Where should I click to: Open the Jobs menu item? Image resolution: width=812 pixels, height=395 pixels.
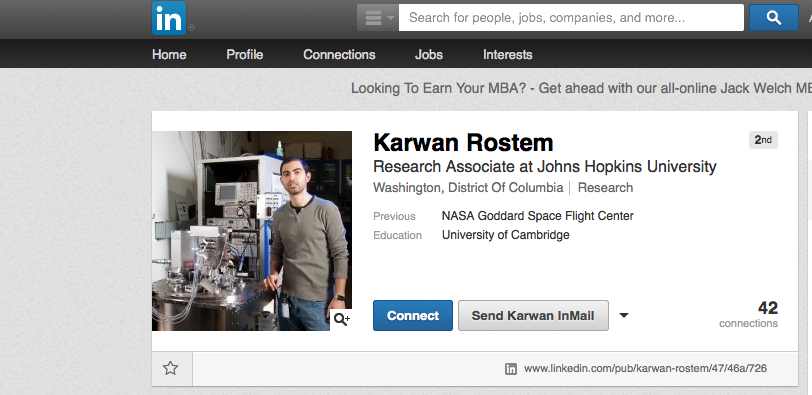tap(429, 54)
